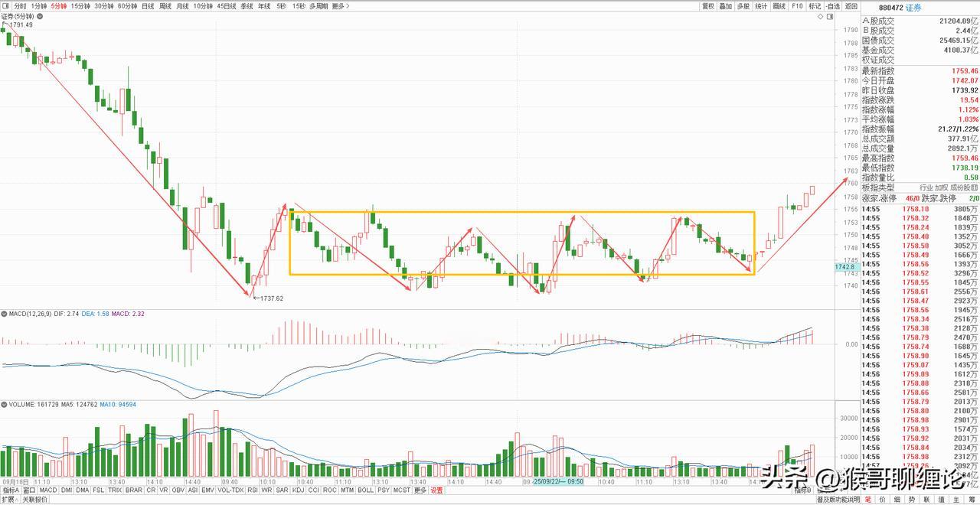Select the DMA indicator
Image resolution: width=980 pixels, height=505 pixels.
[x=82, y=490]
